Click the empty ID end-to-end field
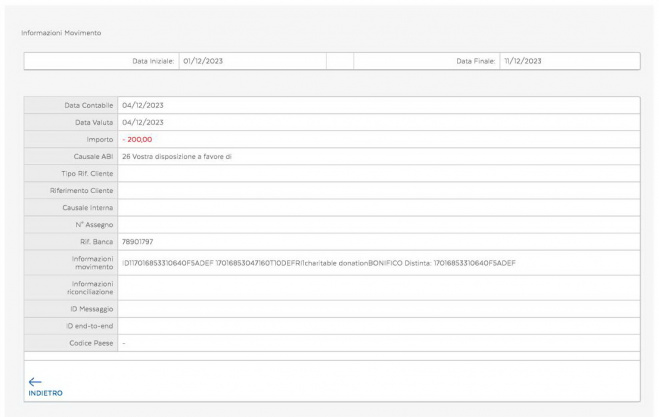The width and height of the screenshot is (659, 417). [378, 326]
